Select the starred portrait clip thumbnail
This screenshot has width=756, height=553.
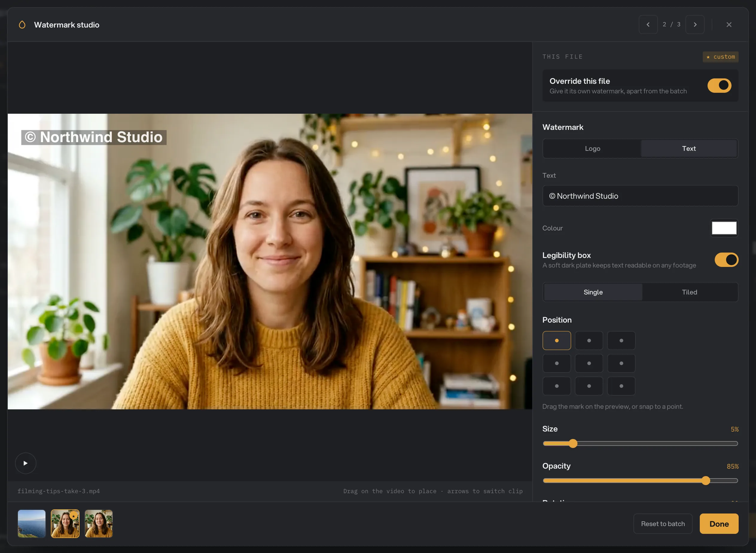tap(65, 524)
